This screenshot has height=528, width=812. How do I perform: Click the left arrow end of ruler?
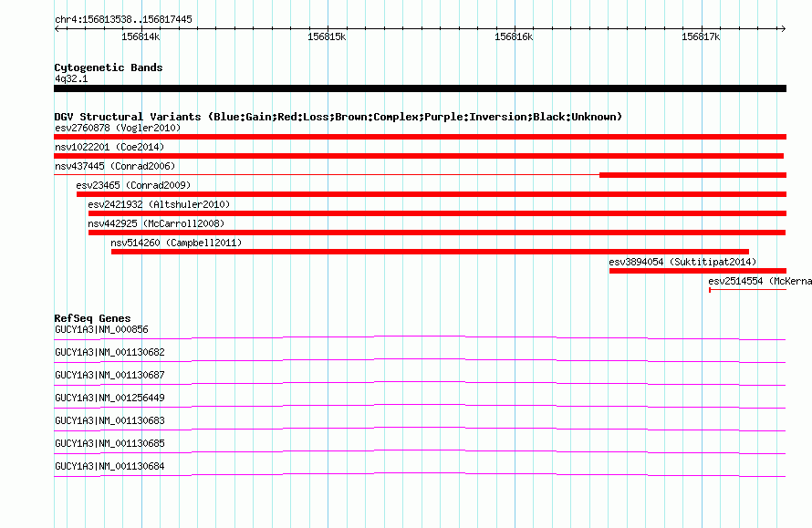(x=57, y=28)
